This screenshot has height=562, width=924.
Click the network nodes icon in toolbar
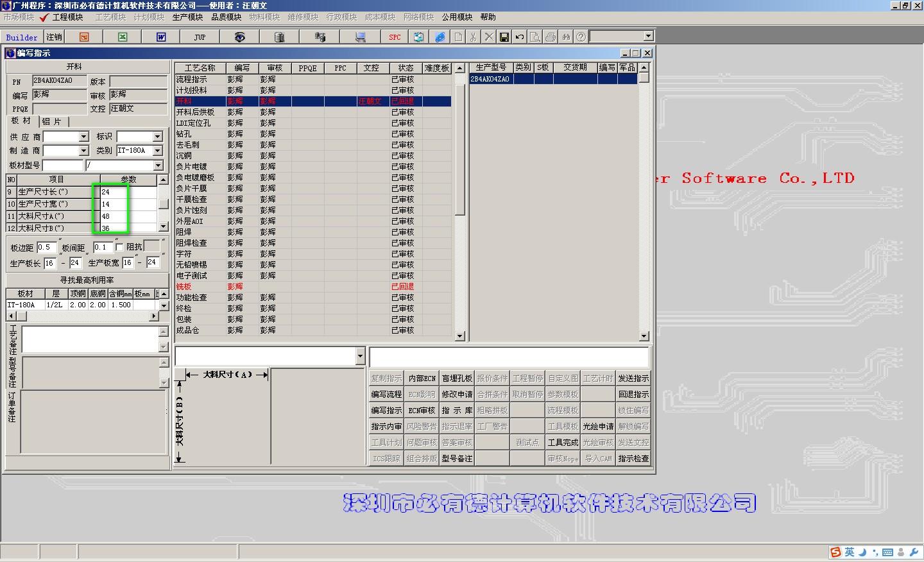pyautogui.click(x=320, y=37)
